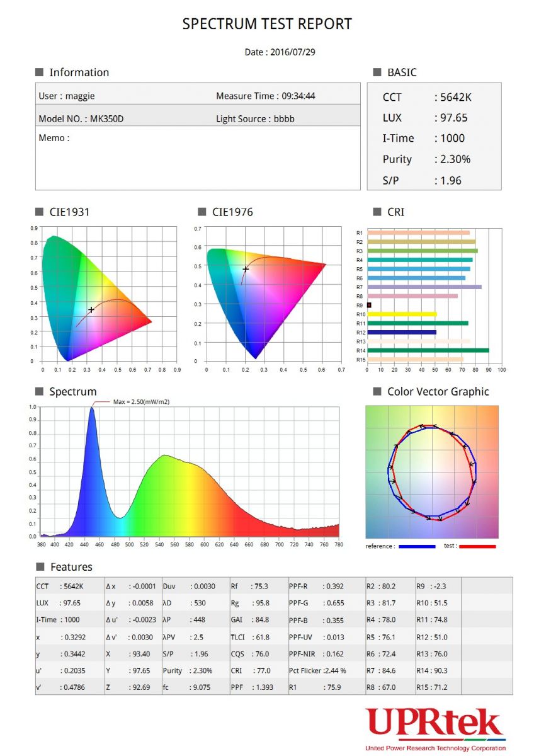This screenshot has width=534, height=756.
Task: Click the crosshair marker in CIE1976 chart
Action: tap(246, 269)
